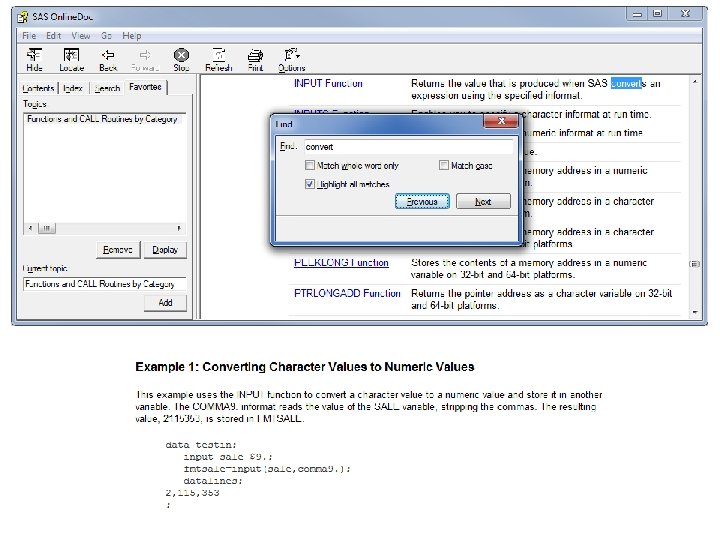Open the Edit menu
This screenshot has height=540, width=720.
click(x=53, y=35)
